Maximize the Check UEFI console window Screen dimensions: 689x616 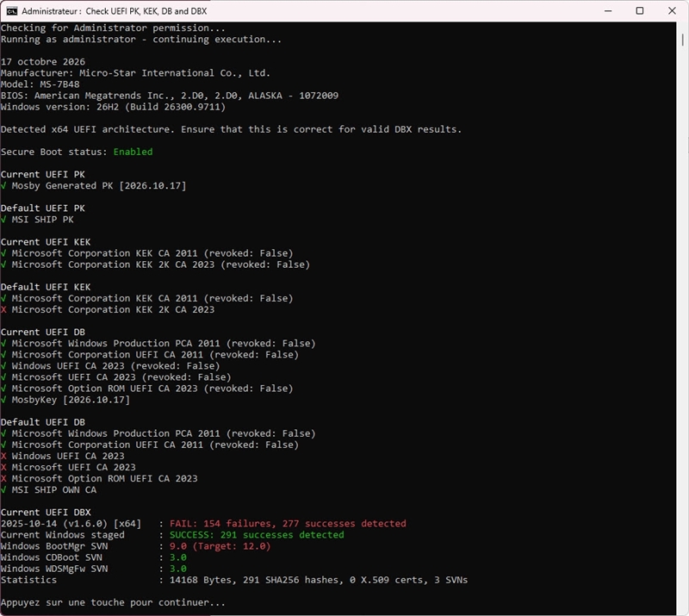tap(640, 11)
